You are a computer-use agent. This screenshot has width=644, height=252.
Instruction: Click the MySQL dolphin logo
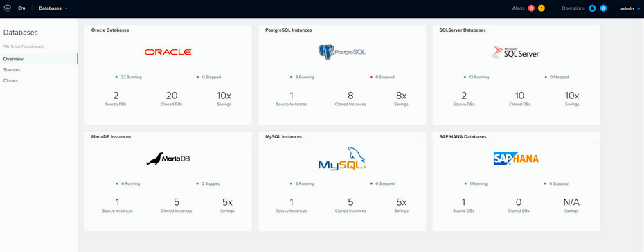coord(341,159)
